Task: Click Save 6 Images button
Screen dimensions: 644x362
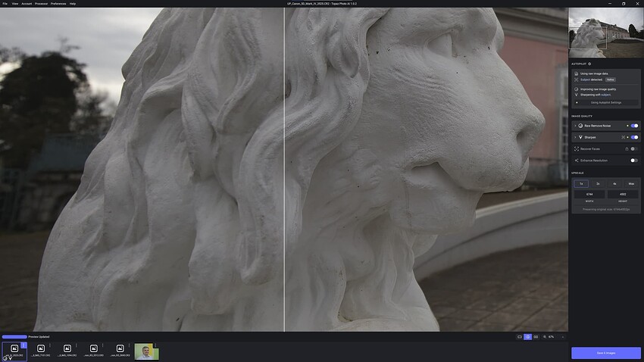Action: (606, 353)
